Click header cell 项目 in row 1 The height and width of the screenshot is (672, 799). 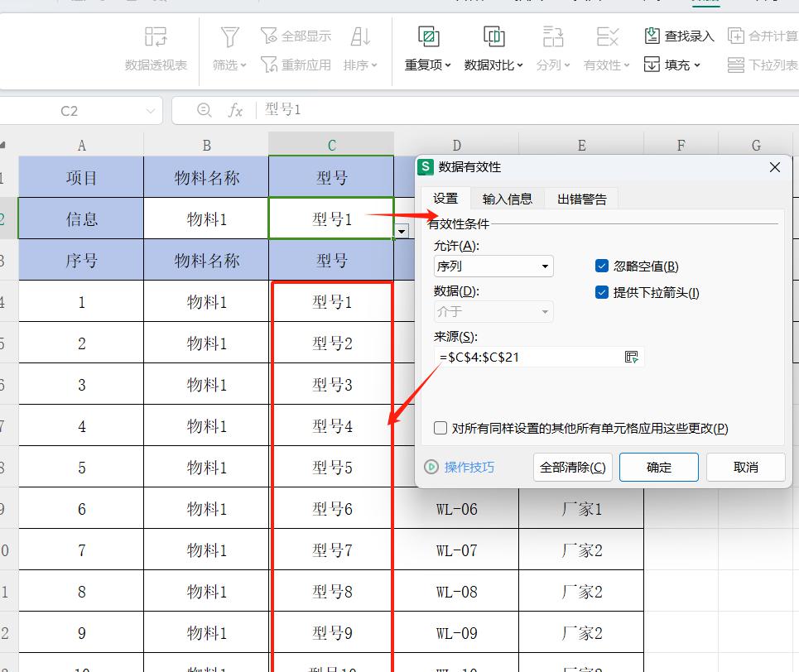(81, 177)
